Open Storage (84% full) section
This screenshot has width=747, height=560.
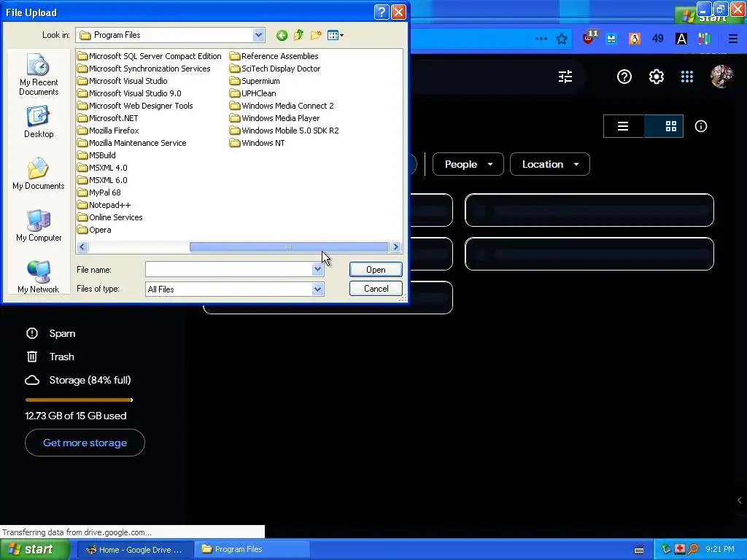click(x=77, y=380)
